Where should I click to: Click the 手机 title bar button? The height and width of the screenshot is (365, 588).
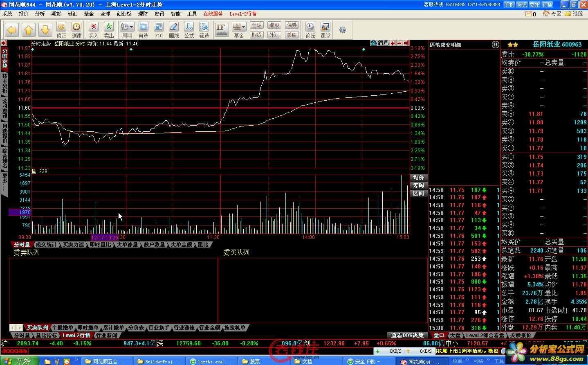point(509,5)
